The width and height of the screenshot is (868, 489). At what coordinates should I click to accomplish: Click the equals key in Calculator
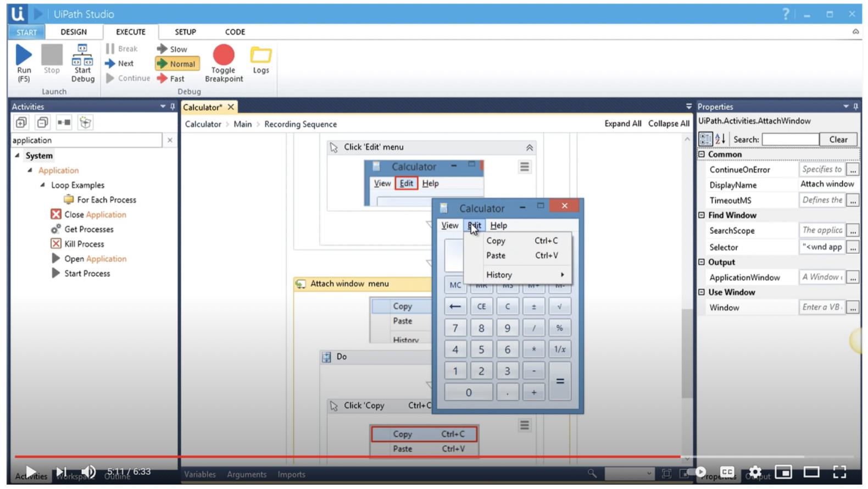560,381
